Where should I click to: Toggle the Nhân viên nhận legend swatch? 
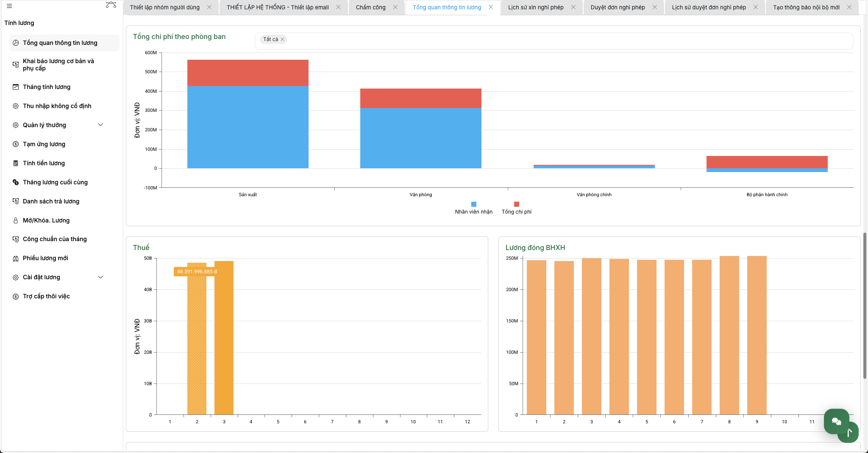(x=474, y=204)
